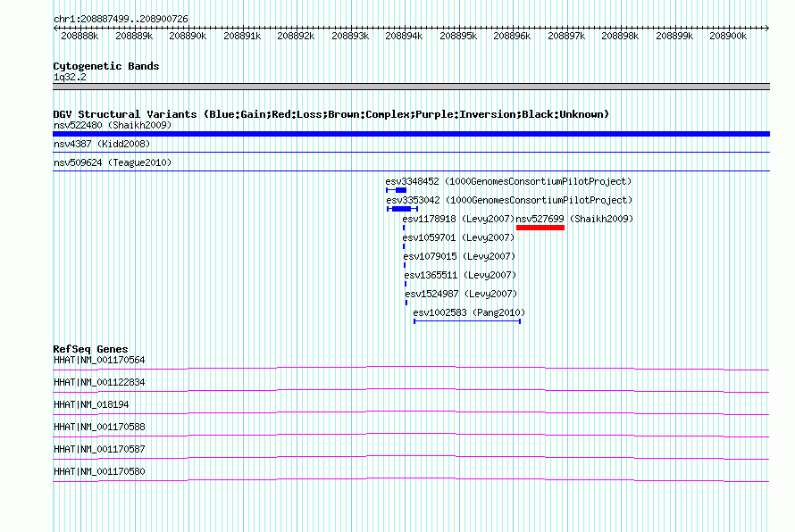795x532 pixels.
Task: Click the 208888k ruler tick label
Action: click(x=79, y=36)
